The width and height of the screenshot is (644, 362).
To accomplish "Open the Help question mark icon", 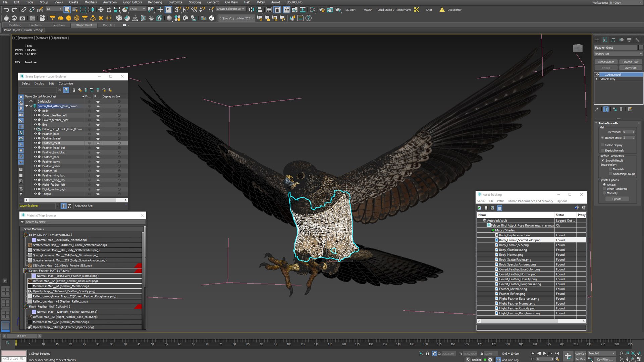I will tap(309, 18).
